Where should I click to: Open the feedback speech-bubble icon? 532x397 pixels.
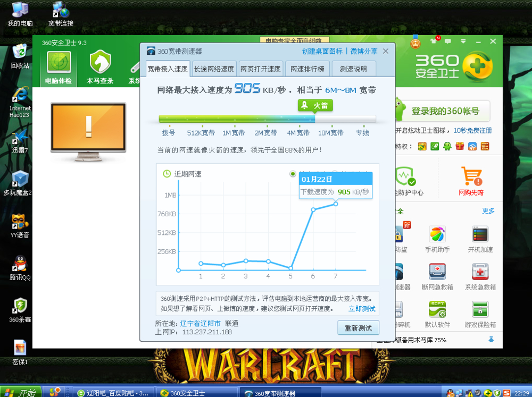(448, 41)
